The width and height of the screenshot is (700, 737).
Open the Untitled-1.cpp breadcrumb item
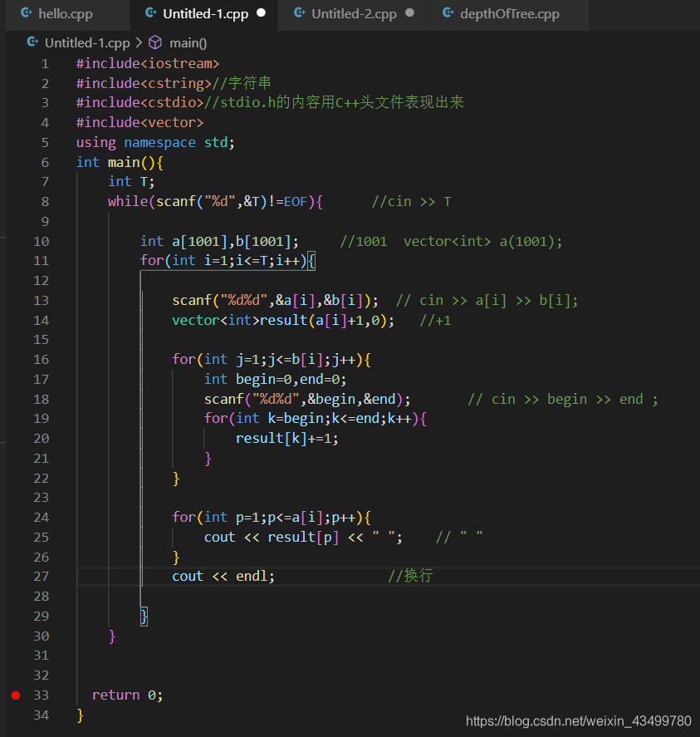pos(87,43)
